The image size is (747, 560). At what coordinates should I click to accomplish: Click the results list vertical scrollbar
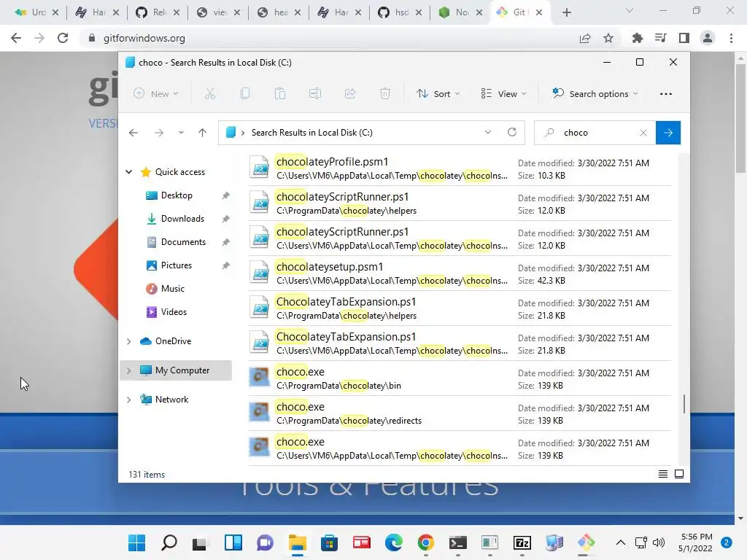(x=684, y=404)
